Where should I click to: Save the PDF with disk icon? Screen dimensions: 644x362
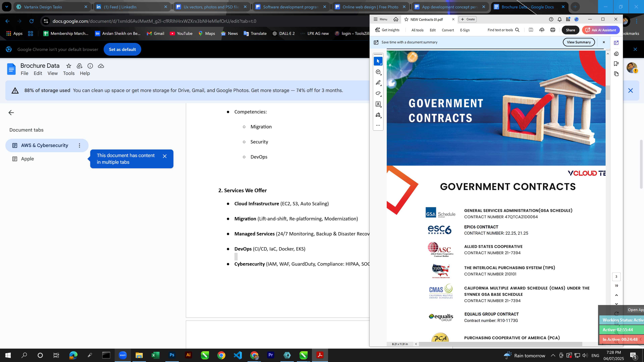531,30
